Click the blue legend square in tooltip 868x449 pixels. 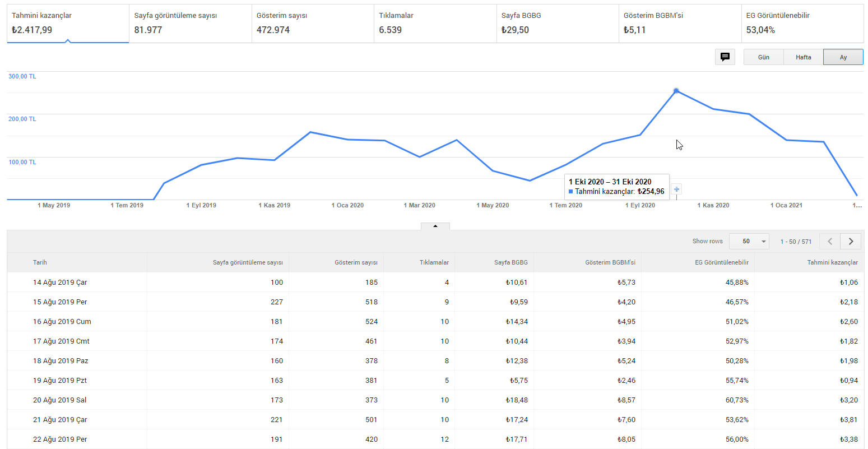[x=571, y=192]
